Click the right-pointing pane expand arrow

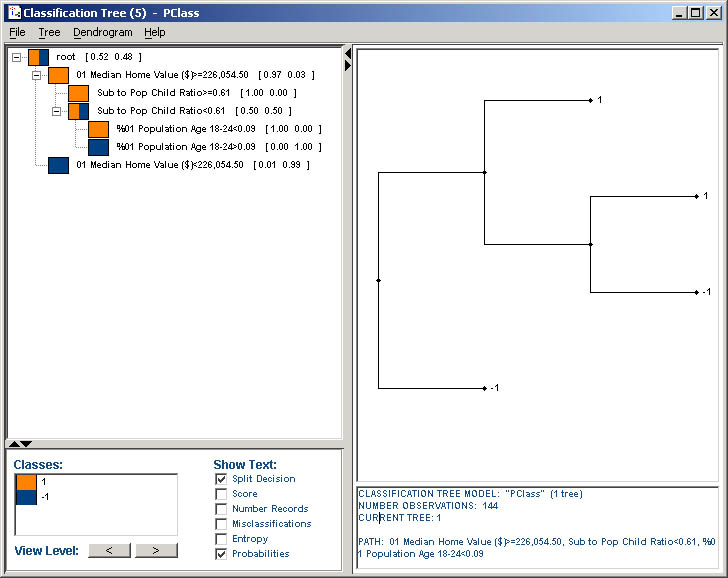pyautogui.click(x=348, y=66)
